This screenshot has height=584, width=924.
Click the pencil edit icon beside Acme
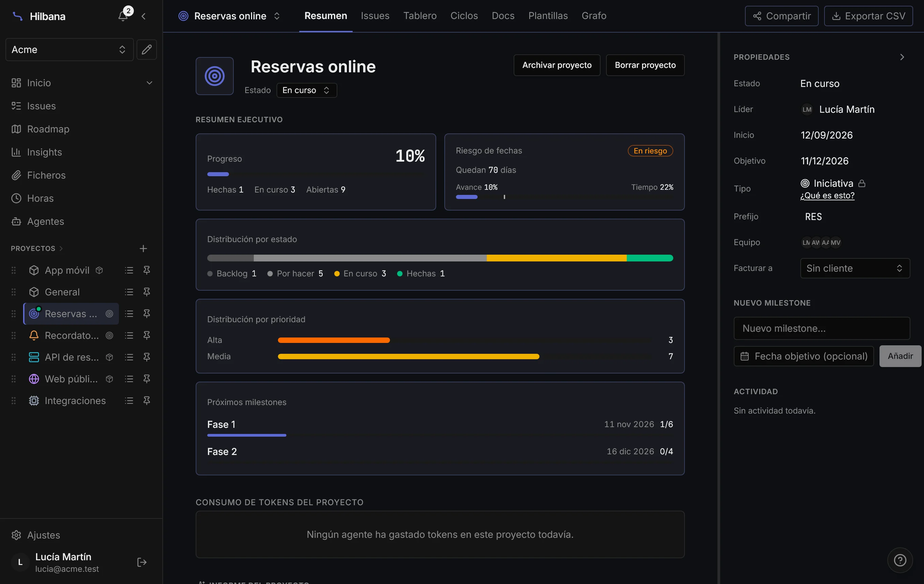146,50
